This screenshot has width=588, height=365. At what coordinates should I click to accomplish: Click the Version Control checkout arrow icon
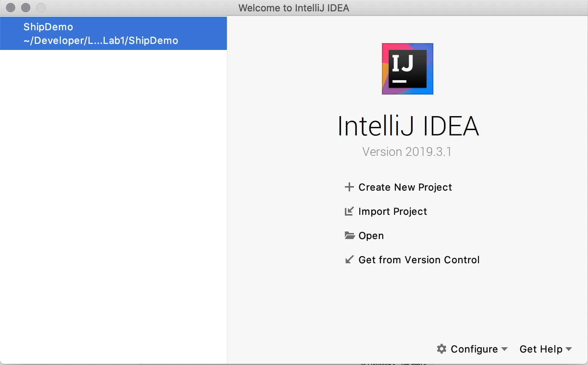tap(349, 259)
